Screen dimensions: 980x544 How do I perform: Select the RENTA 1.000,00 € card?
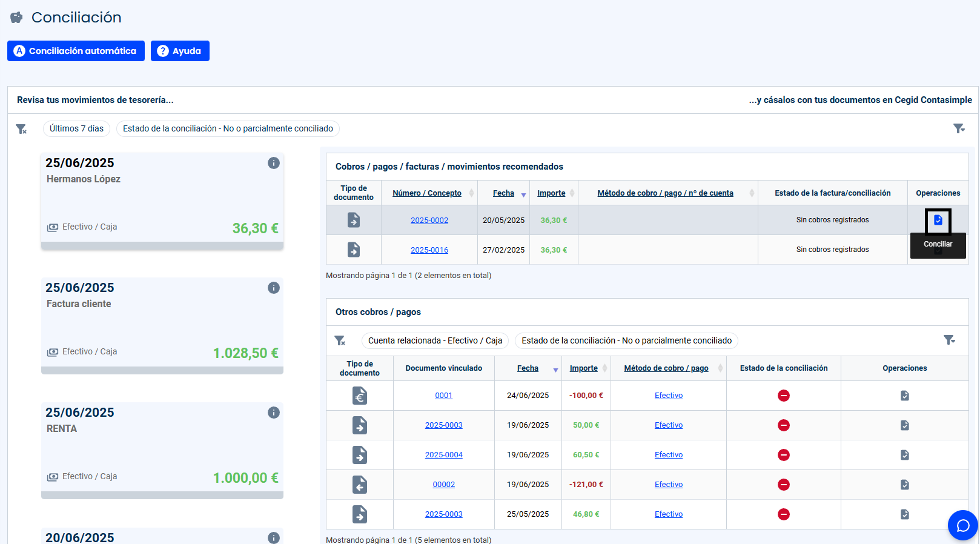click(x=162, y=450)
